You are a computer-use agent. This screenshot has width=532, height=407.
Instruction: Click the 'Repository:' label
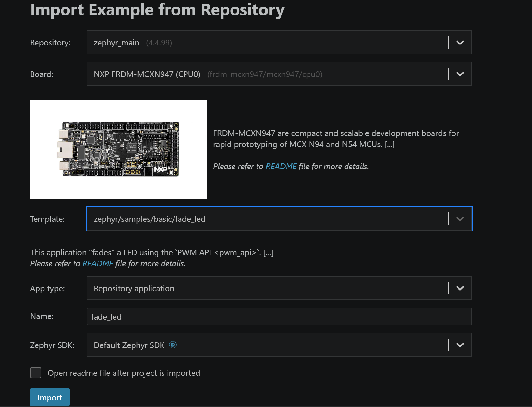tap(50, 43)
